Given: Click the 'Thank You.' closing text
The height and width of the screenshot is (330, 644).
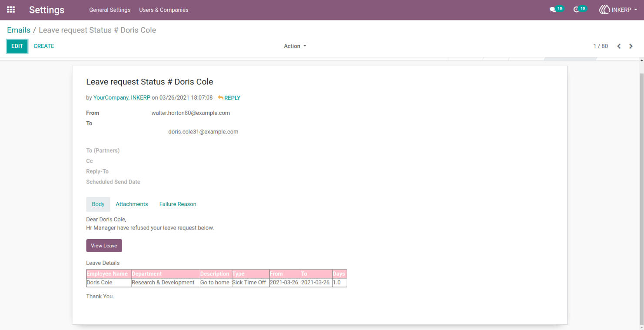Looking at the screenshot, I should tap(100, 297).
